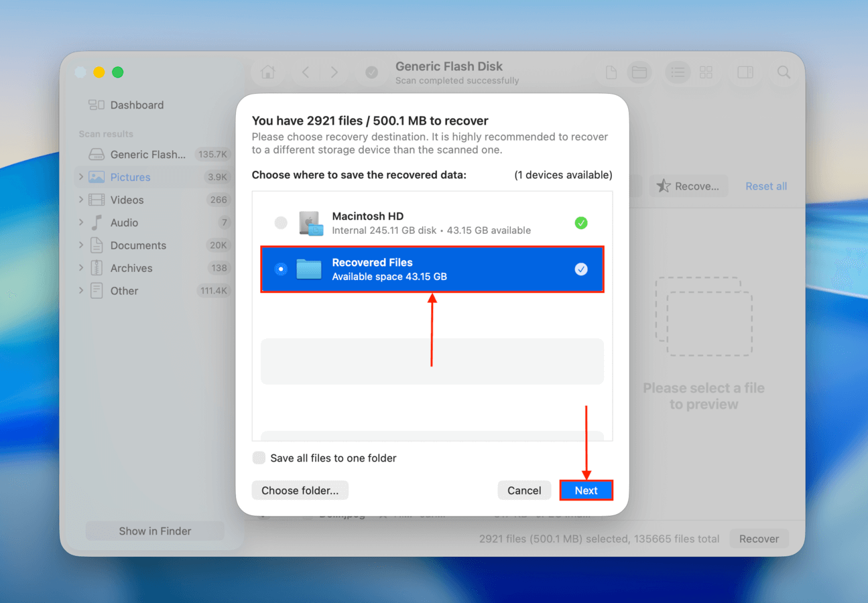Click the folder icon in the toolbar
The height and width of the screenshot is (603, 868).
click(x=639, y=72)
